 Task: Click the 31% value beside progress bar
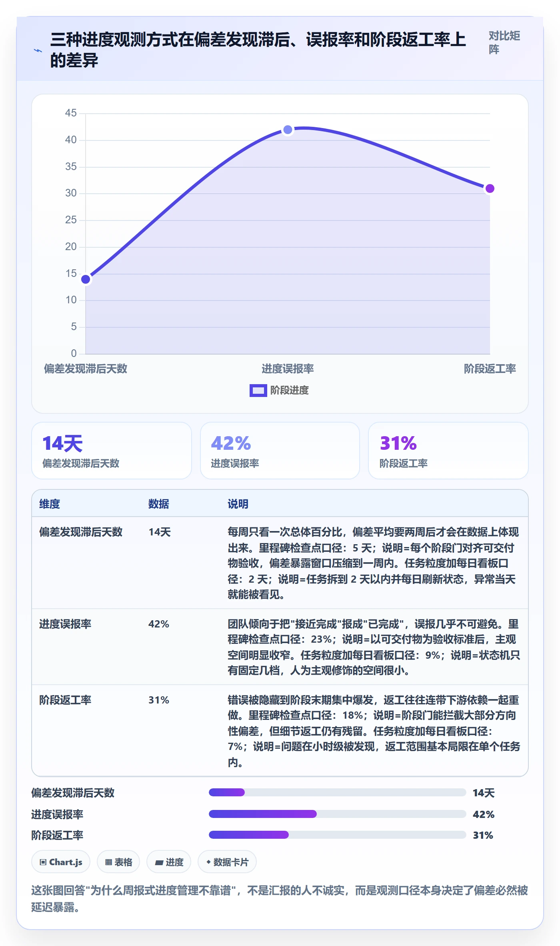coord(483,835)
